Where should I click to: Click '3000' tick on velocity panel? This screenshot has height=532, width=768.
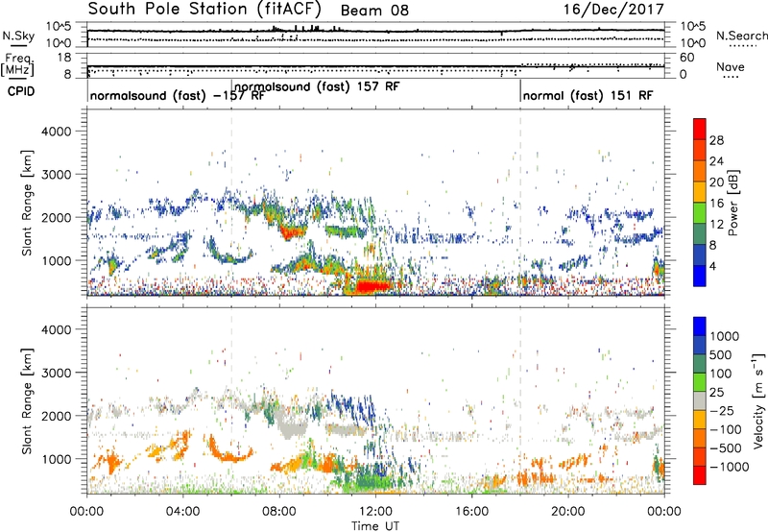56,373
